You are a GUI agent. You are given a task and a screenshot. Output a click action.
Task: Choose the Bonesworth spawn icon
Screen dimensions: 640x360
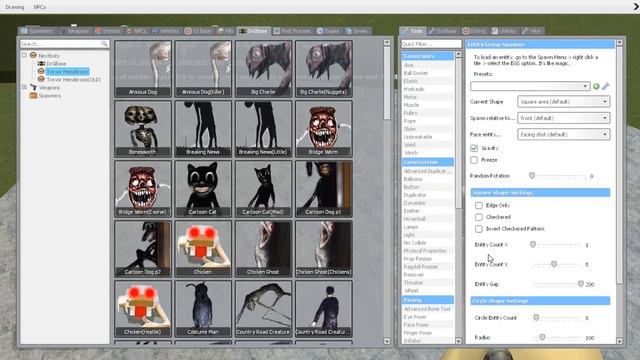[143, 129]
